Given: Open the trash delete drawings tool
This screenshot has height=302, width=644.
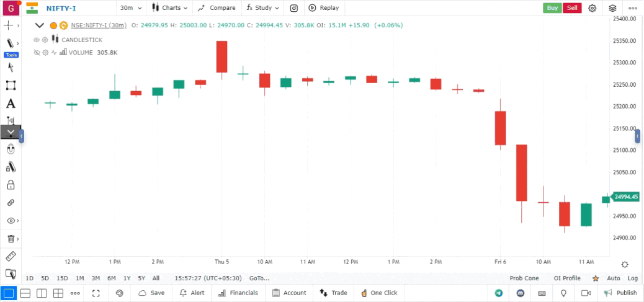Looking at the screenshot, I should (11, 239).
